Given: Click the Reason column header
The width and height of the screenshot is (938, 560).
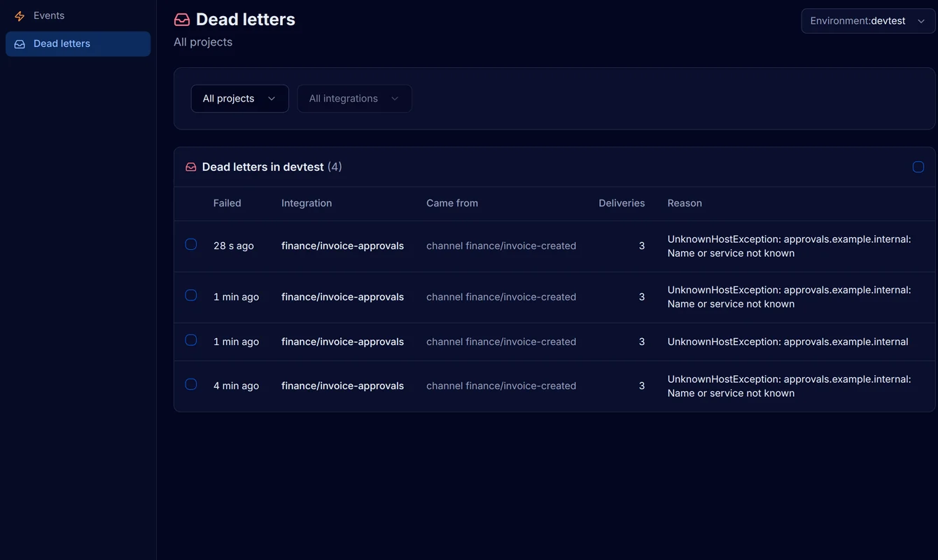Looking at the screenshot, I should [x=685, y=203].
